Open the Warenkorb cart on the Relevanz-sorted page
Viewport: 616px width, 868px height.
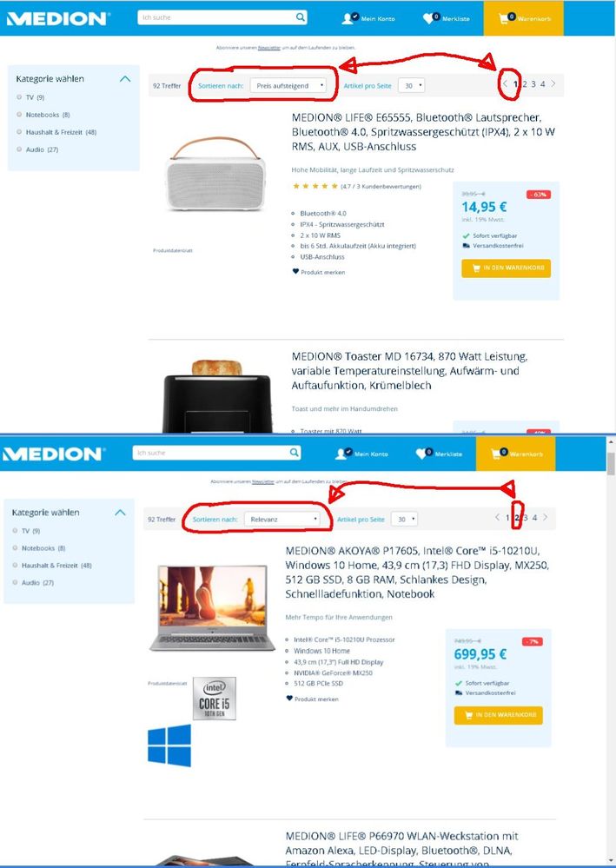point(515,454)
